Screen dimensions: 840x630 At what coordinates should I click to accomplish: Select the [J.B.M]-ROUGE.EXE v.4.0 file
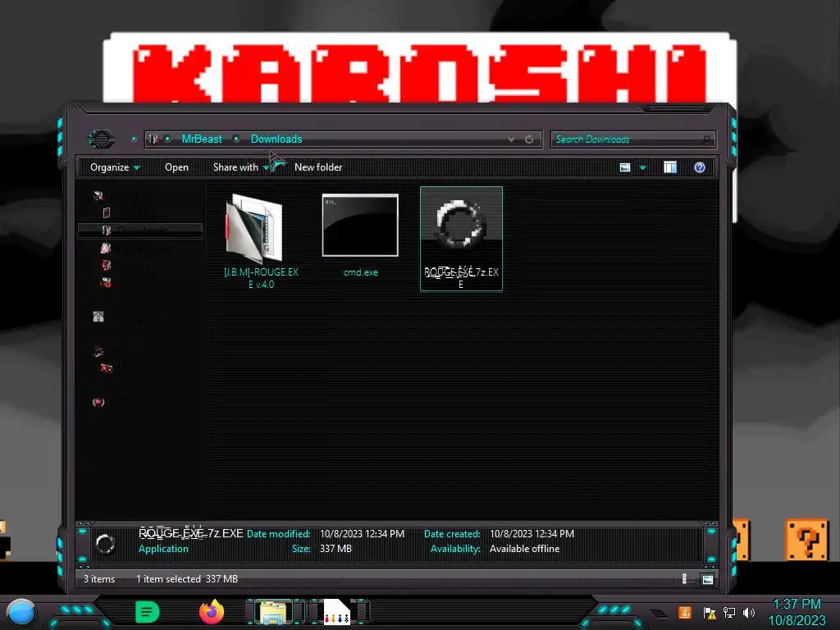point(261,240)
